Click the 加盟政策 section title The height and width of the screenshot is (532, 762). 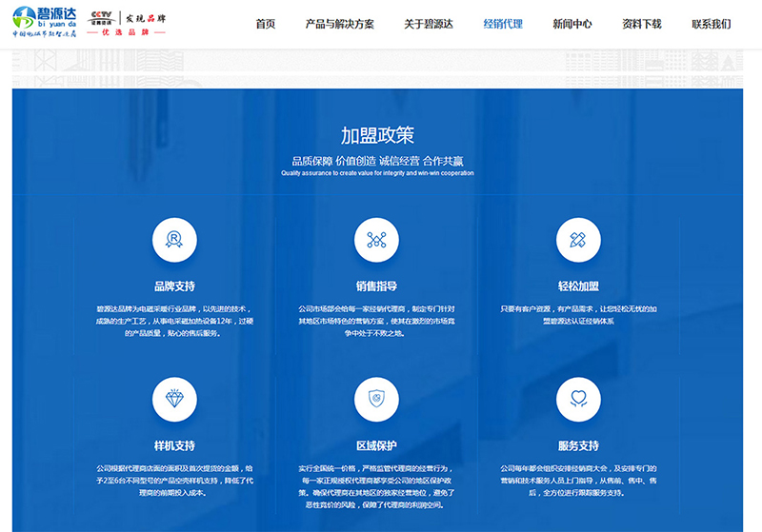[x=377, y=135]
